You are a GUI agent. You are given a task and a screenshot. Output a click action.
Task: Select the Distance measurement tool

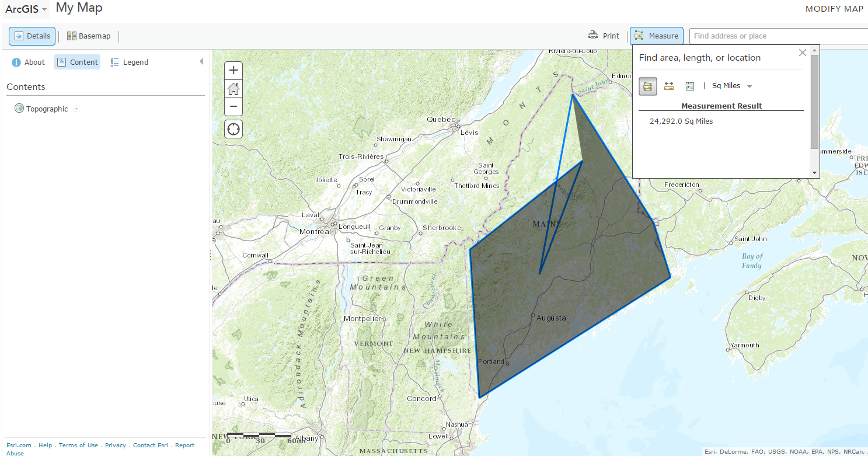click(x=669, y=86)
